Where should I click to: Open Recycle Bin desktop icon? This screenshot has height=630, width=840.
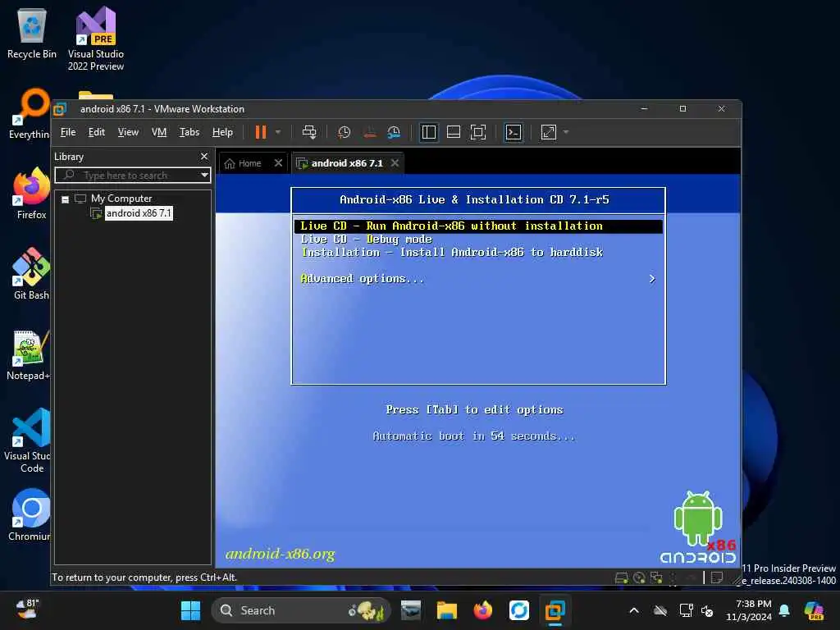32,33
